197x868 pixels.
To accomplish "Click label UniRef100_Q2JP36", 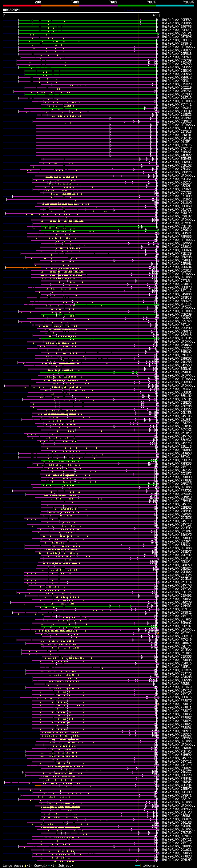I will coord(177,426).
